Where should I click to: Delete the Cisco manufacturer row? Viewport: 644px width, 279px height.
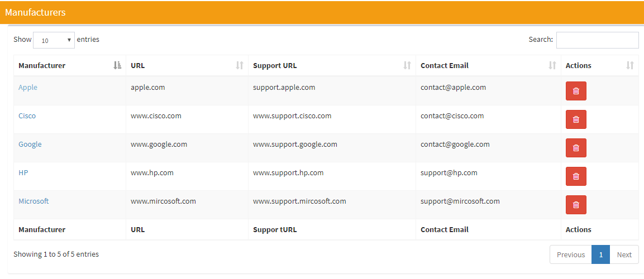click(576, 119)
